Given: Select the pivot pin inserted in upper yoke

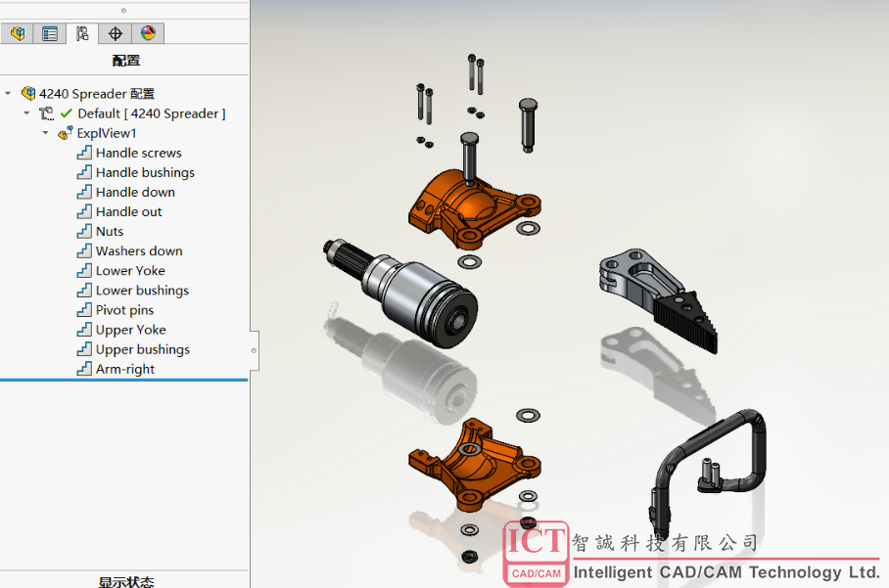Looking at the screenshot, I should click(469, 158).
